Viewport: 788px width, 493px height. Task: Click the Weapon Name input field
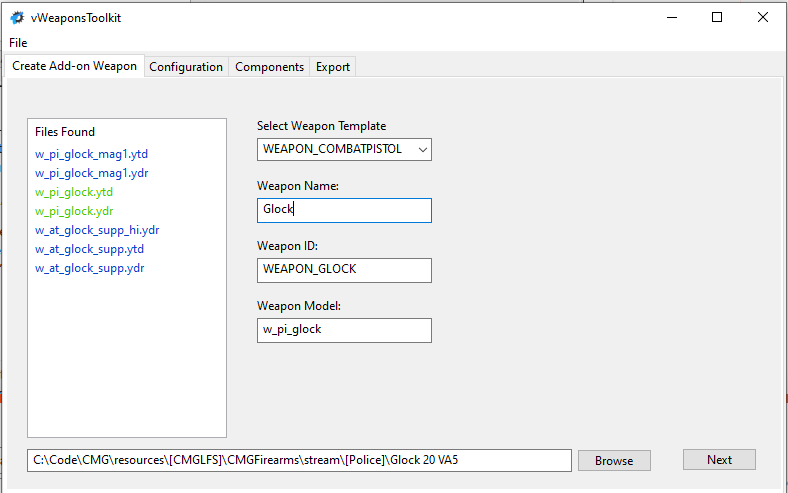pos(344,210)
